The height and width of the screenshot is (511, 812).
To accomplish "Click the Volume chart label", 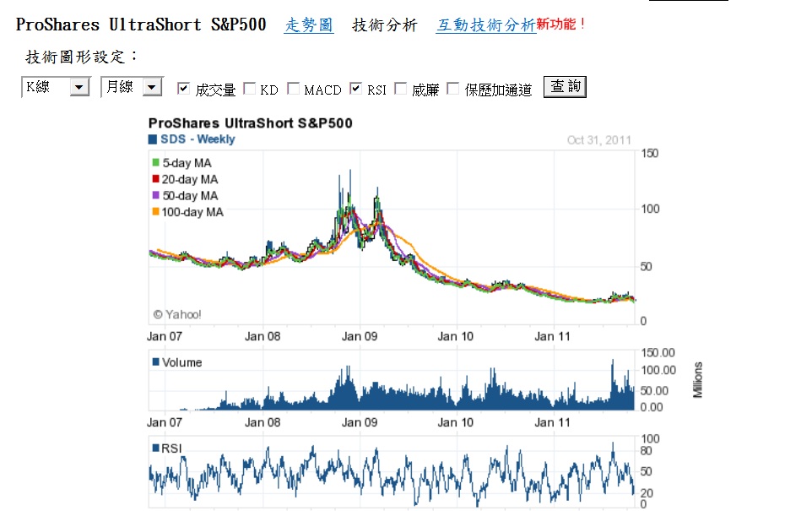I will (x=181, y=362).
